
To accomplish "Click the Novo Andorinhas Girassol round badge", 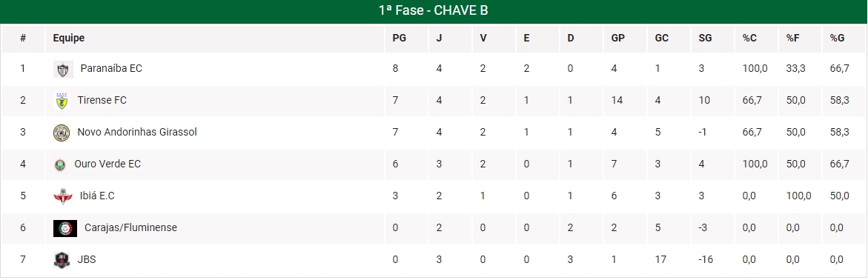I will coord(62,133).
